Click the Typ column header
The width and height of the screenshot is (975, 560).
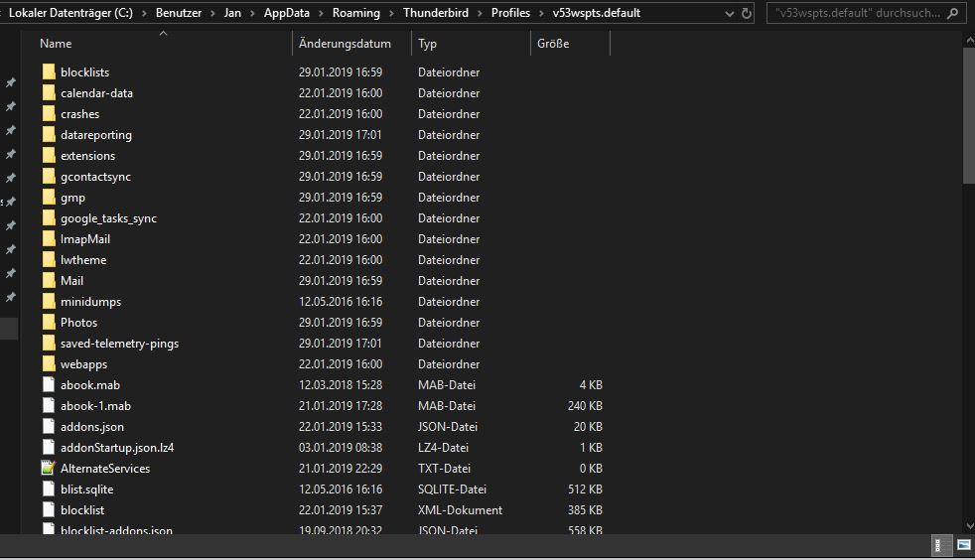428,44
